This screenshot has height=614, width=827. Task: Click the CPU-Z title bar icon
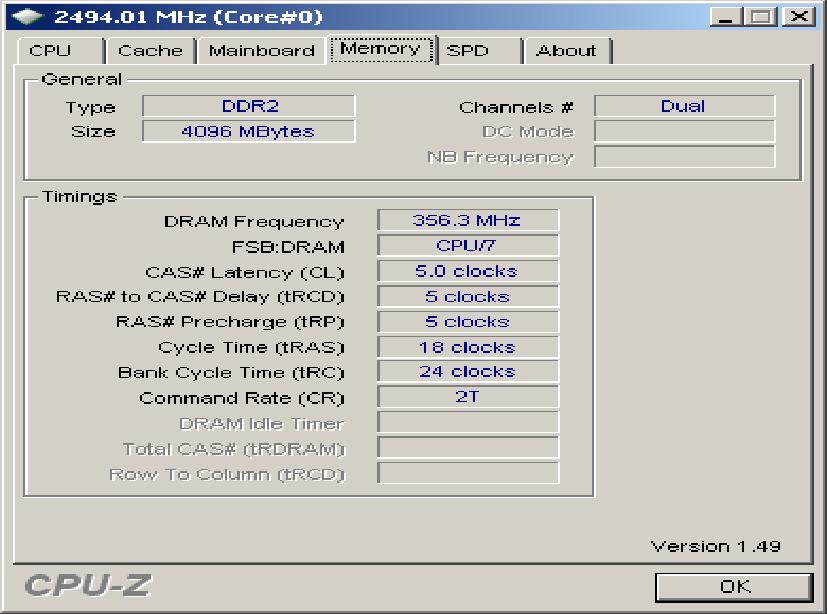tap(27, 17)
